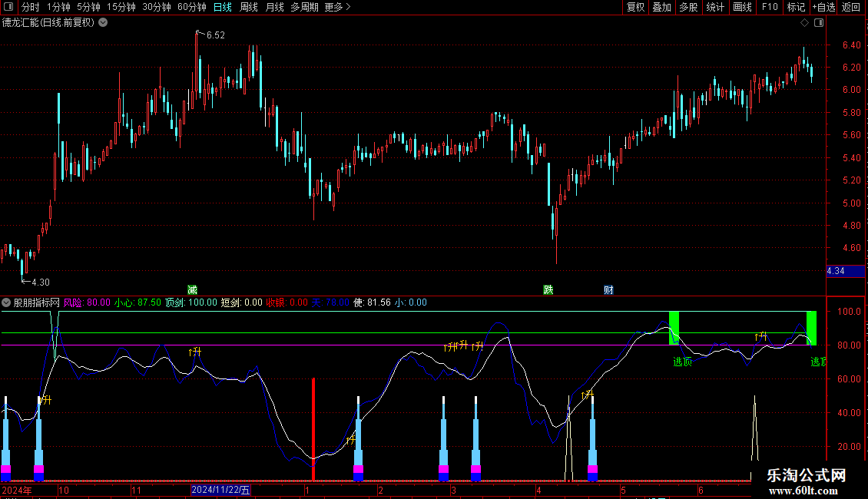Open the 多股 multi-stock view

688,7
